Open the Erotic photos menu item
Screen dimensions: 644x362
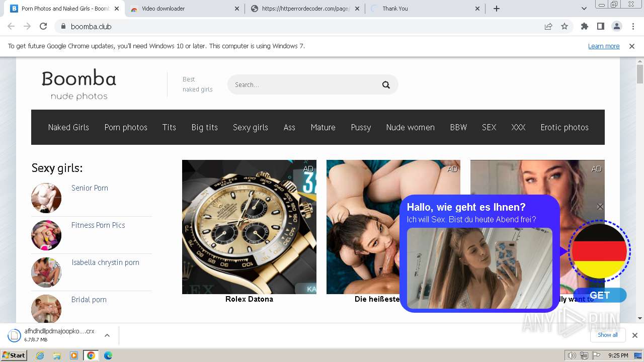565,127
